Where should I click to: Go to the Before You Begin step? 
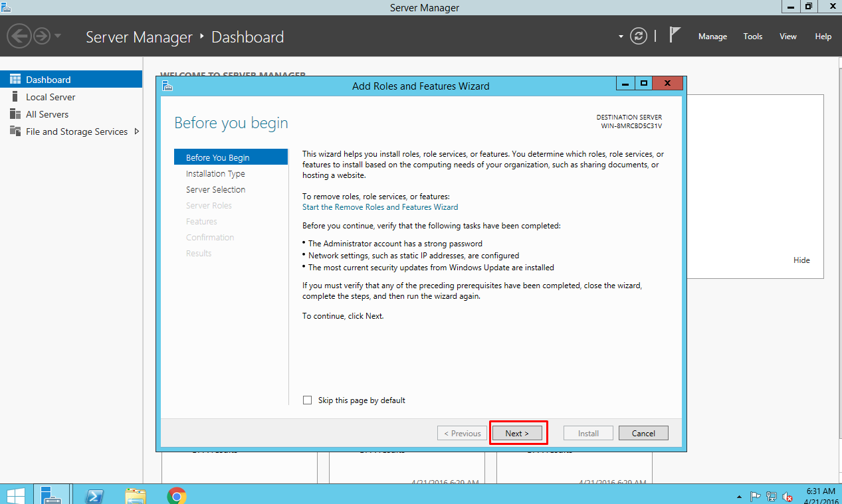point(231,157)
